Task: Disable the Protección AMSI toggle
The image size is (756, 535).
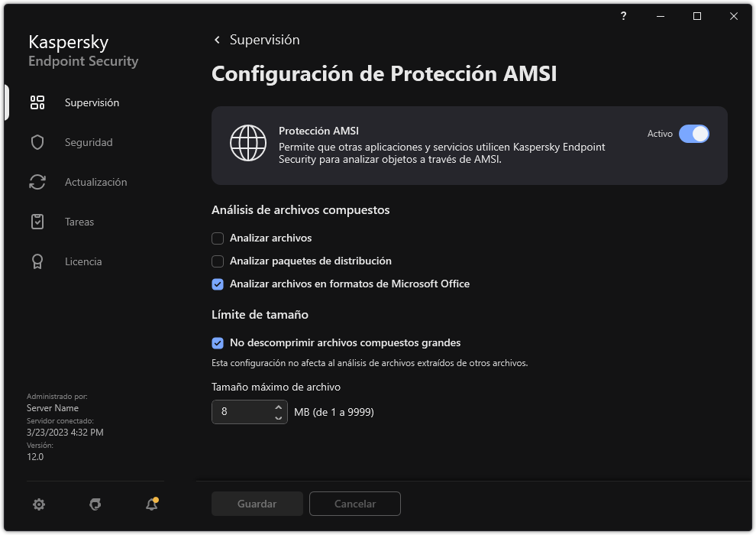Action: [694, 134]
